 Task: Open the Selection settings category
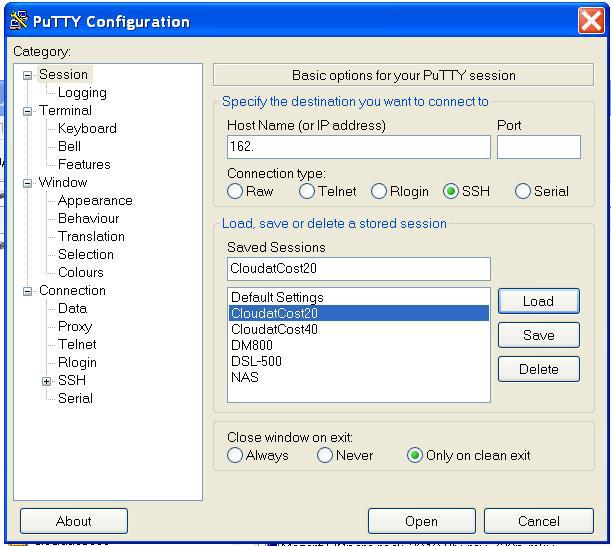point(86,254)
